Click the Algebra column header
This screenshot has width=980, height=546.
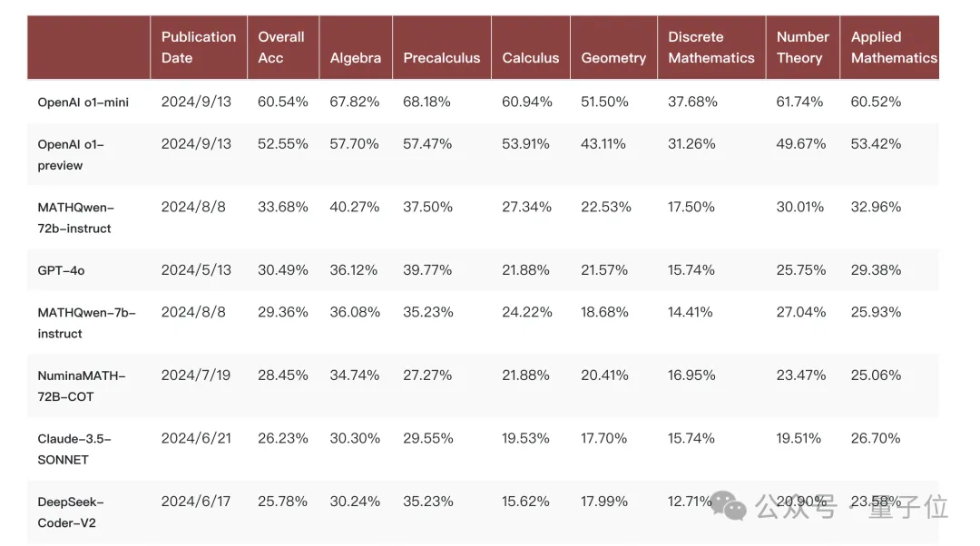coord(356,58)
